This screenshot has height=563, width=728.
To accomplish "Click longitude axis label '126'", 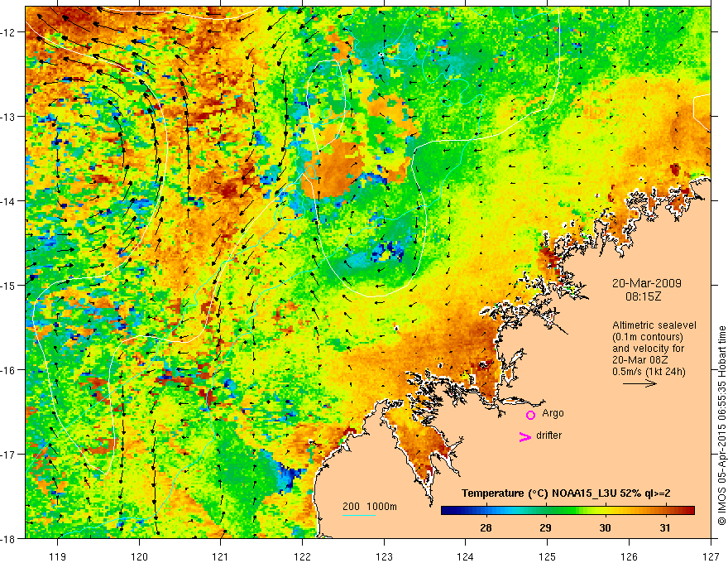I will pos(629,556).
